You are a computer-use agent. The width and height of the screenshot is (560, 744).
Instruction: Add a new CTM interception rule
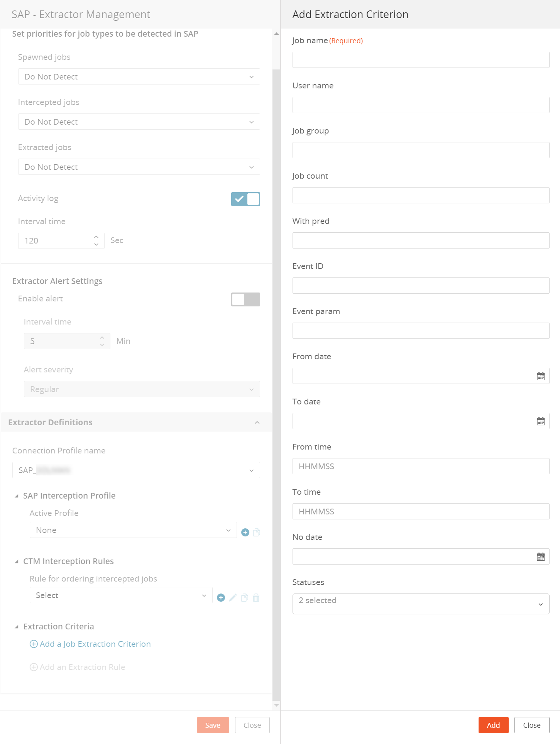221,598
